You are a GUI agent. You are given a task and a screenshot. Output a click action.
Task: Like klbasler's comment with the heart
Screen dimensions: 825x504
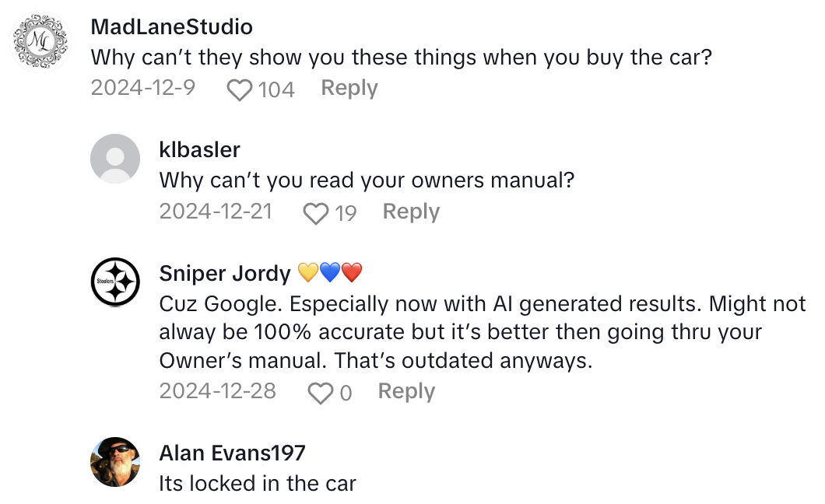315,213
